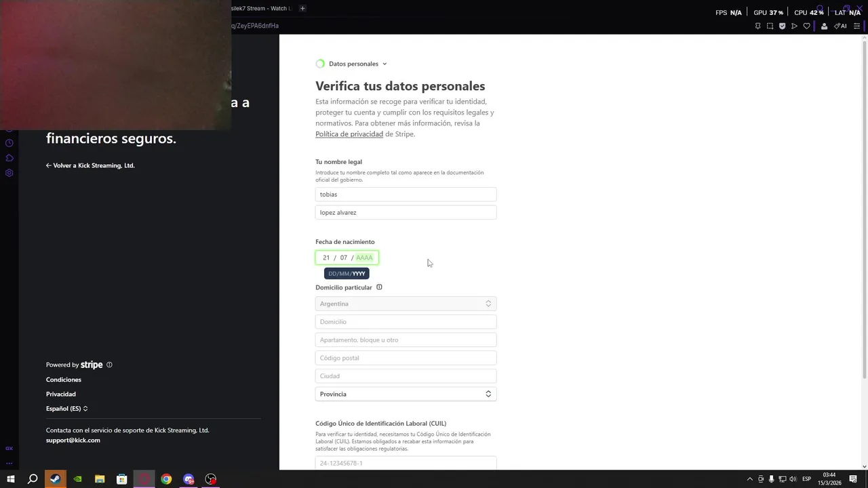Open the Política de privacidad link
This screenshot has width=868, height=488.
point(349,134)
